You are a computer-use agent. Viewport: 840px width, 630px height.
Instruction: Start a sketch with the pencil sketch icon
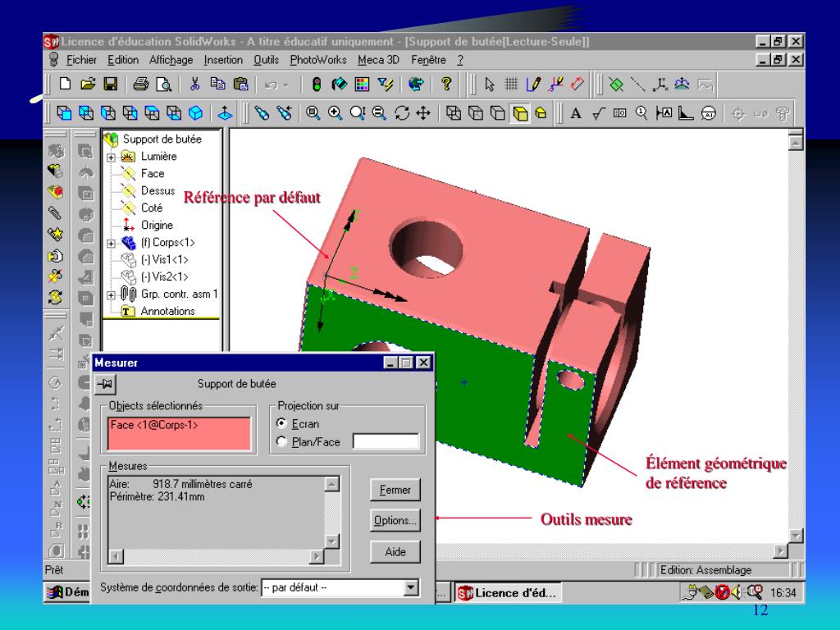533,84
